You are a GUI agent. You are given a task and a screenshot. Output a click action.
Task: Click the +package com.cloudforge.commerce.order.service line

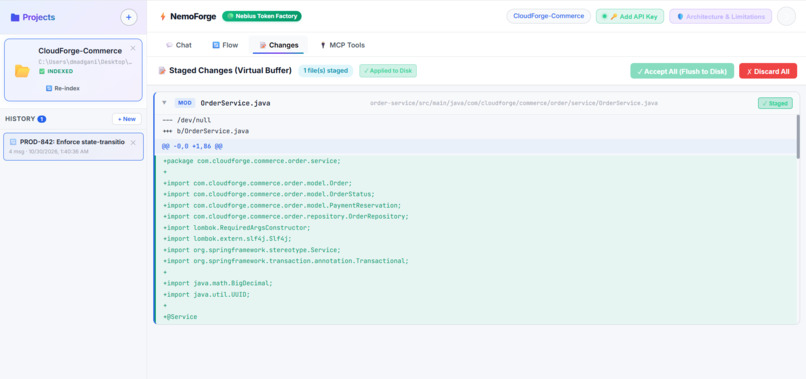(x=252, y=161)
